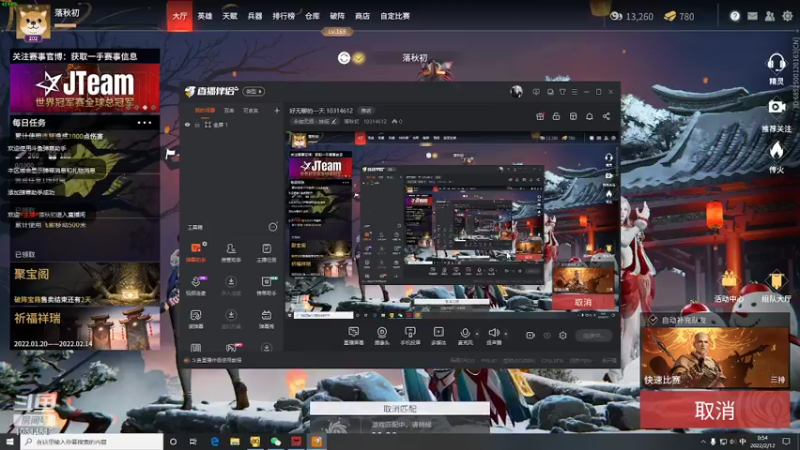Switch to 仓库 tab in game
The image size is (800, 450).
pos(312,16)
